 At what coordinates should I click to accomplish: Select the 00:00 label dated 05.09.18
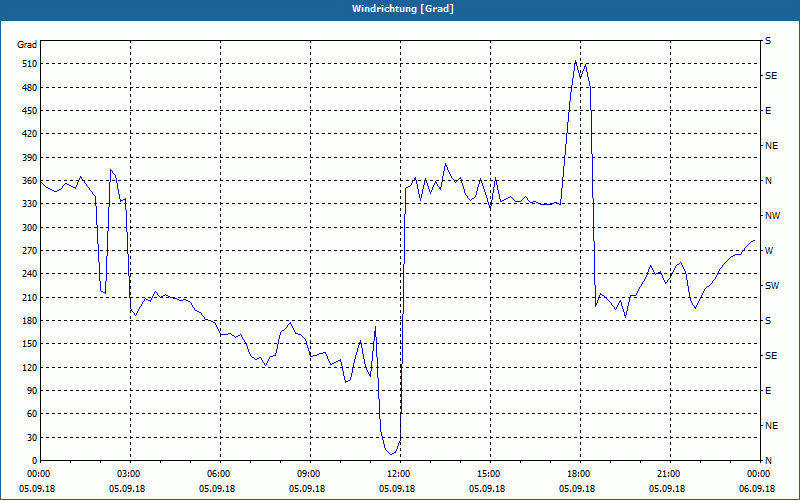(38, 474)
